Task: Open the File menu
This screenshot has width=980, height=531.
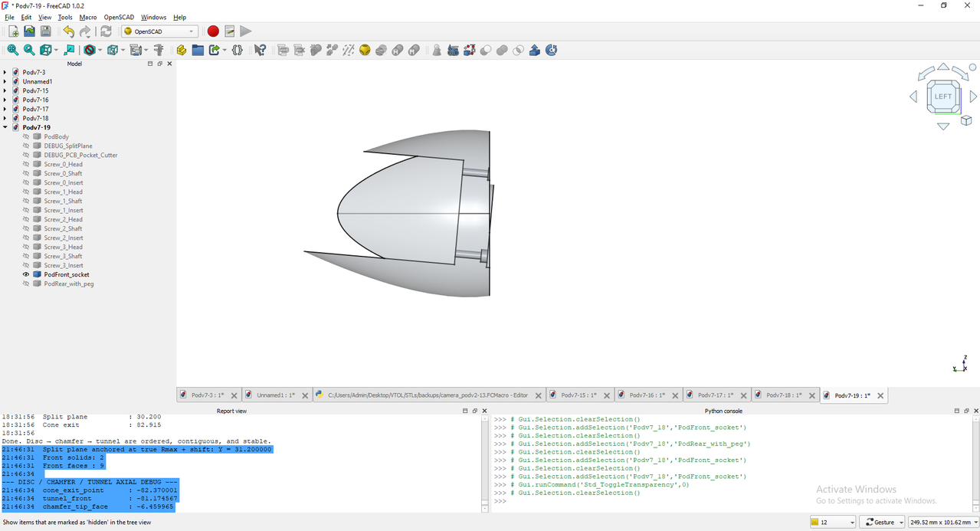Action: 9,17
